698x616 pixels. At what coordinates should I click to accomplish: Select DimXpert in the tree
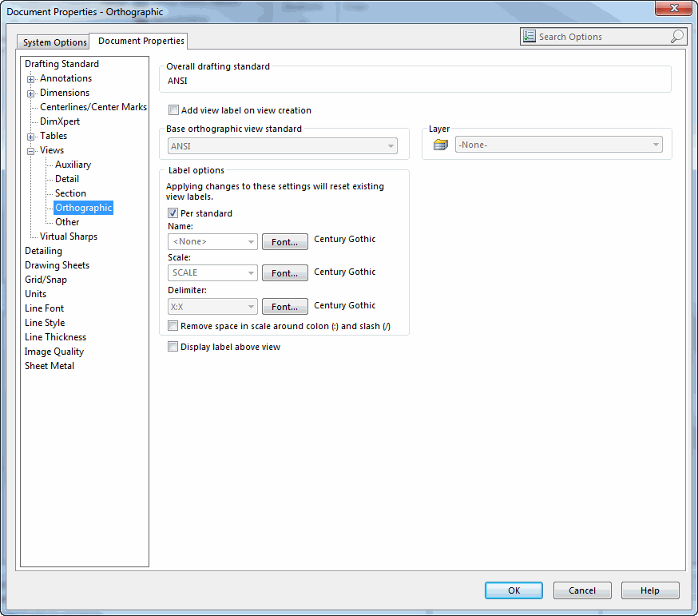(x=60, y=121)
